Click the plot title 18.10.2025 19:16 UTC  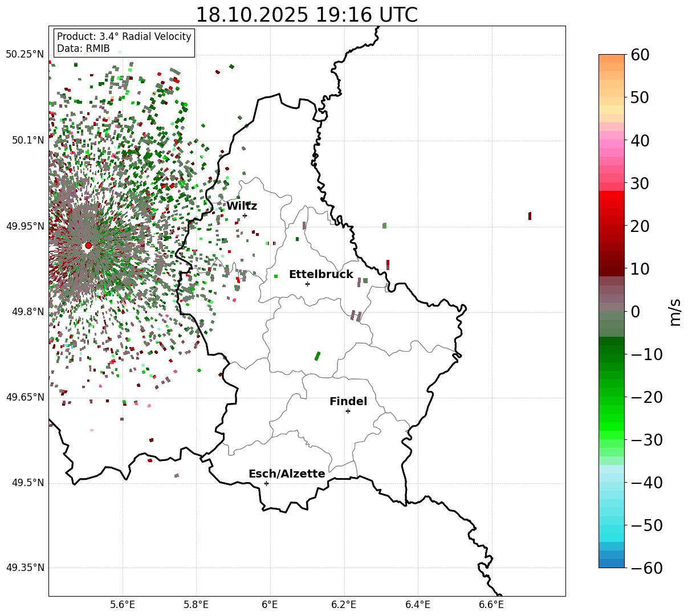(x=307, y=15)
